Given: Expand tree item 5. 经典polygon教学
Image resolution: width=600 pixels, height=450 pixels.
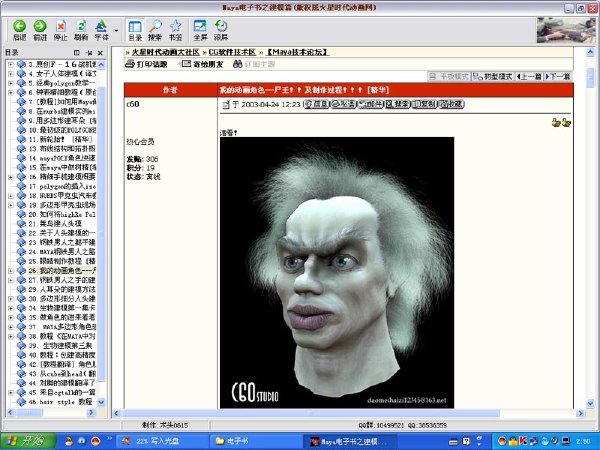Looking at the screenshot, I should pyautogui.click(x=11, y=83).
